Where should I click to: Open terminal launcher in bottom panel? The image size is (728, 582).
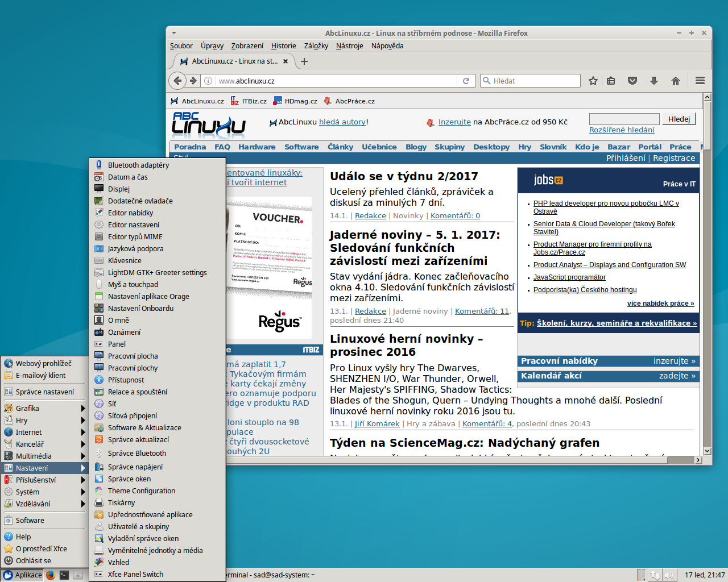(x=64, y=575)
